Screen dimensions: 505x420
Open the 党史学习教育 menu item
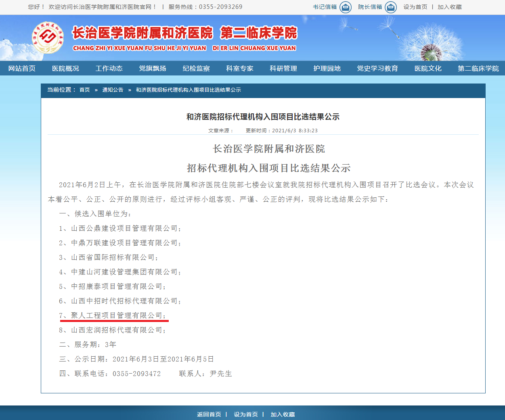tap(377, 68)
